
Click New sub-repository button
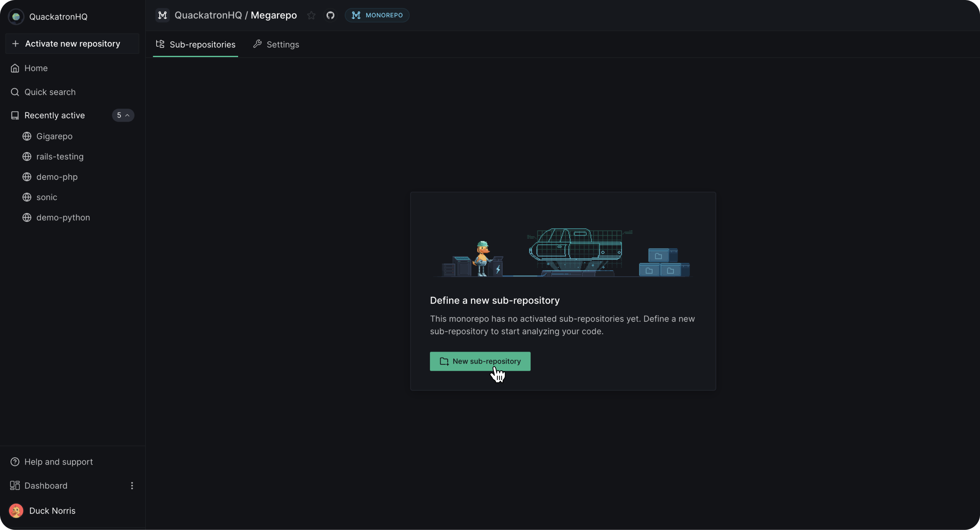(x=480, y=361)
